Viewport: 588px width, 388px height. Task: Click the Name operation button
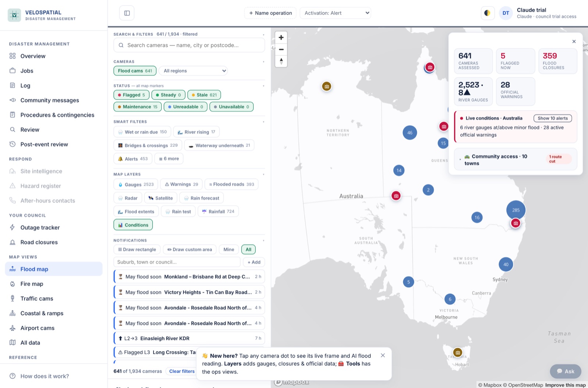270,13
